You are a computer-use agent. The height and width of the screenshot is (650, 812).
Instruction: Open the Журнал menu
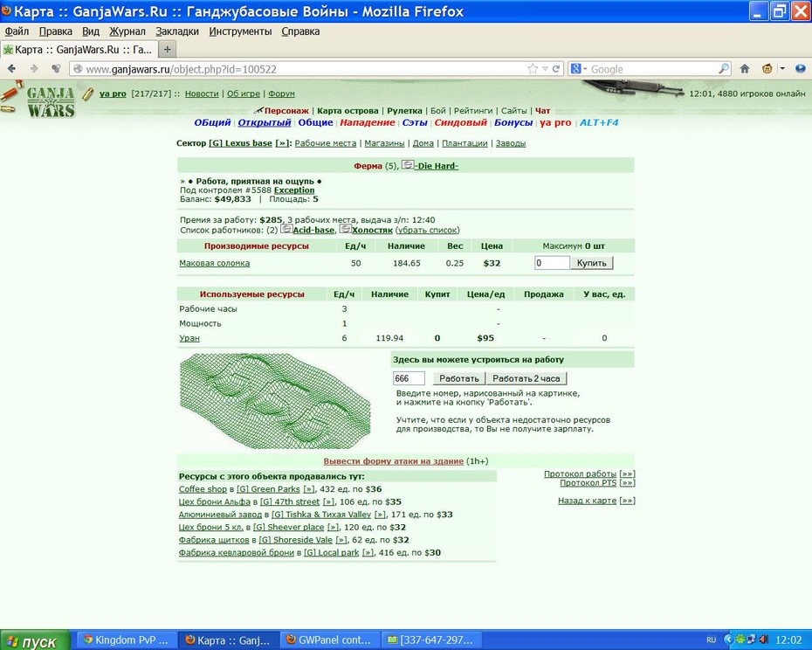click(127, 31)
